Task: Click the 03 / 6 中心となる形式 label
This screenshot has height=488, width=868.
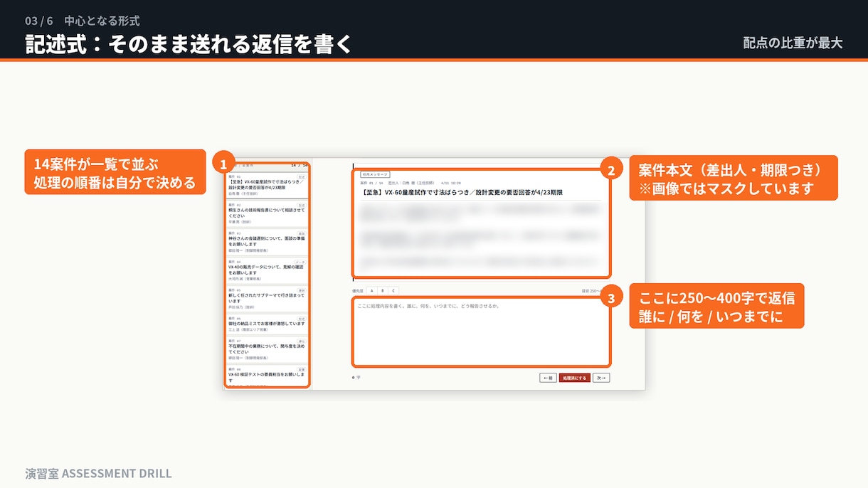Action: [83, 21]
